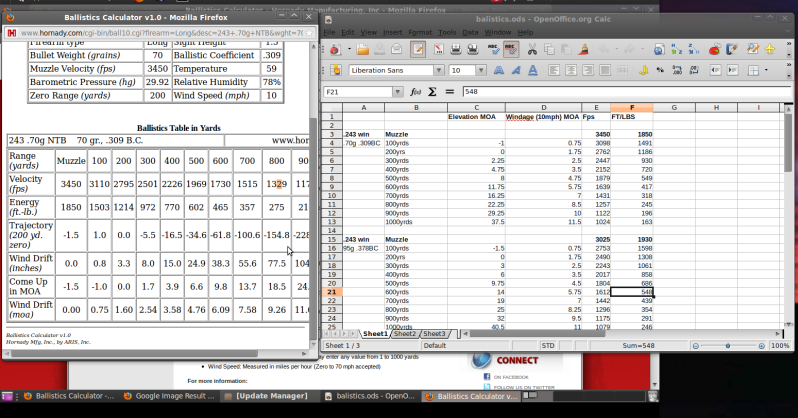Click zoom out minus button in status bar
Screen dimensions: 798x418
[695, 346]
